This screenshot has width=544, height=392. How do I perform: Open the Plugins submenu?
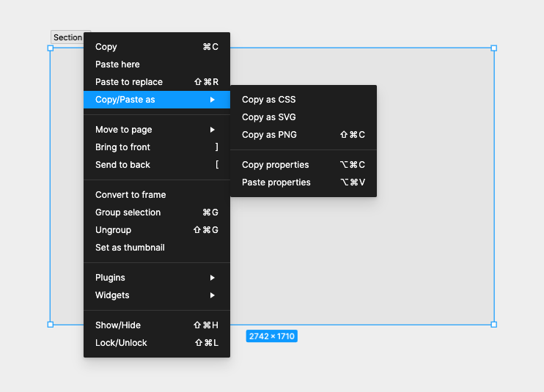(x=157, y=278)
